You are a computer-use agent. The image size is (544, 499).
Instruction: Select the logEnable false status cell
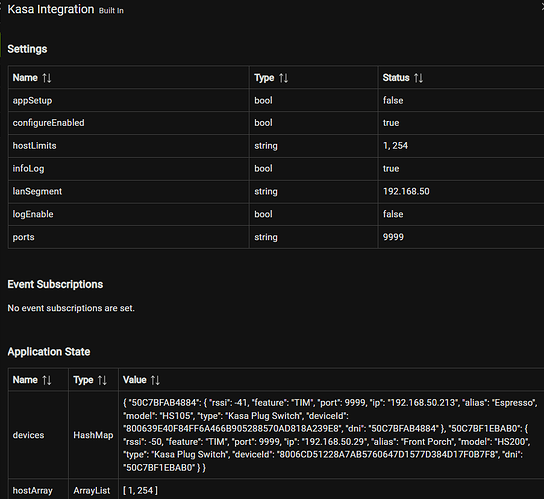click(461, 214)
